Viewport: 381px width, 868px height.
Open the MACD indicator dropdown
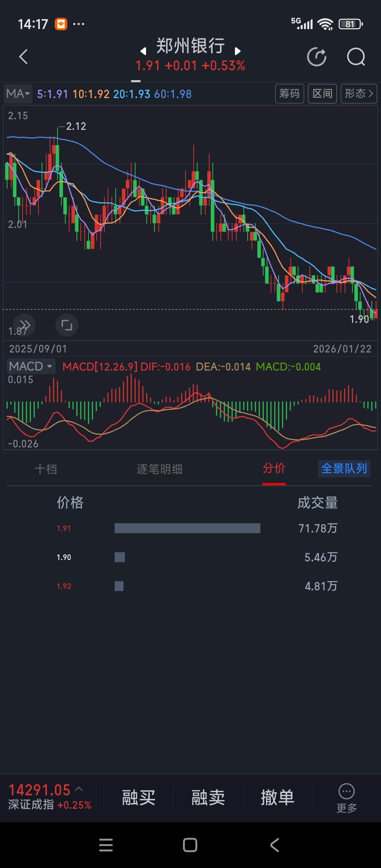(x=31, y=366)
